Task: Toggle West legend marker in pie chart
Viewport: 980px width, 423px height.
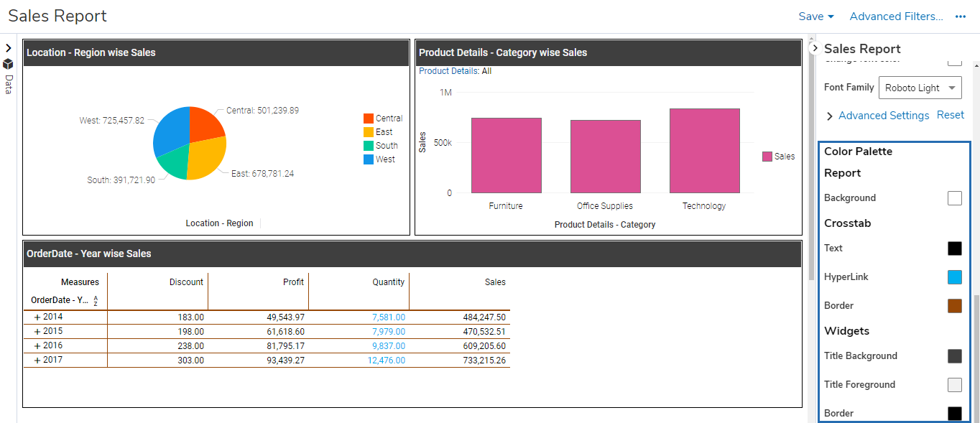Action: coord(369,159)
